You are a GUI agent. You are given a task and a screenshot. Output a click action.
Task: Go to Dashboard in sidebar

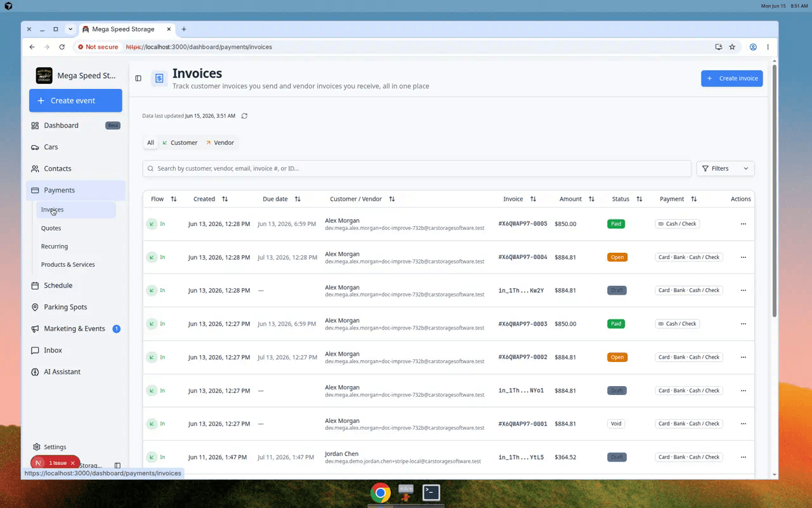point(75,126)
